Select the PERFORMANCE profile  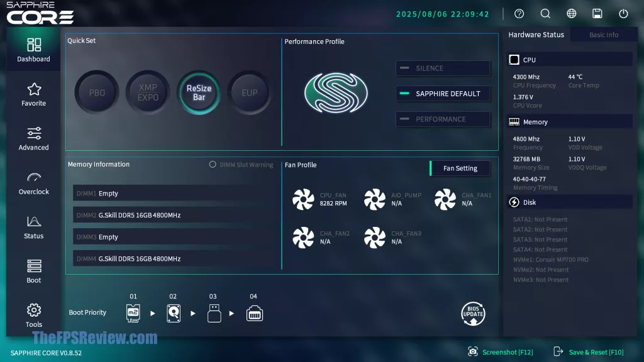443,119
